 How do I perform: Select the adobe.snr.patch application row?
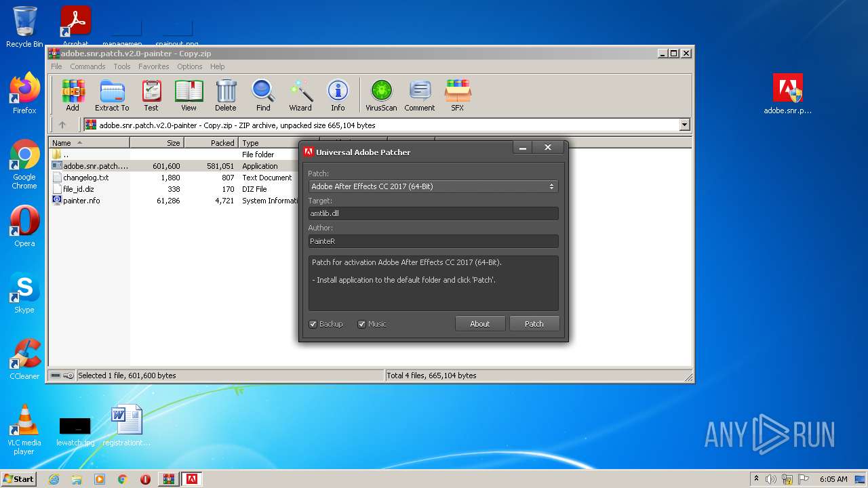tap(175, 166)
